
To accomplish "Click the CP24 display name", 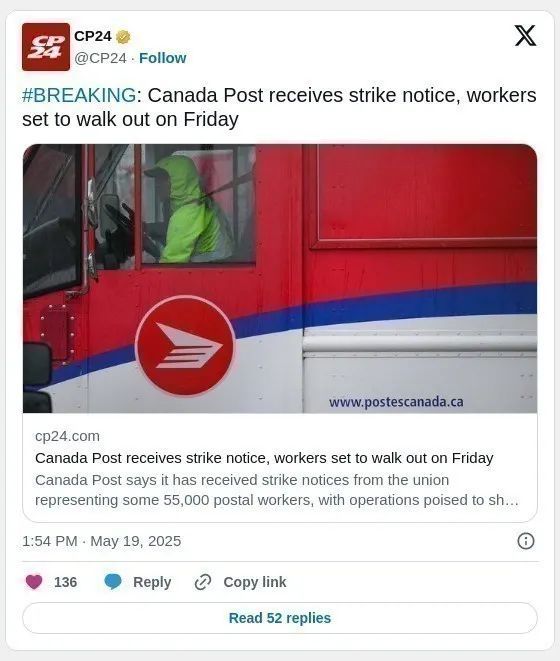I will (93, 37).
